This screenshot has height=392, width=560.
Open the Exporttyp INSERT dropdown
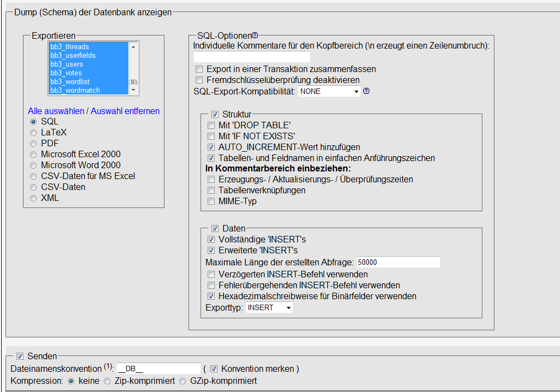269,308
